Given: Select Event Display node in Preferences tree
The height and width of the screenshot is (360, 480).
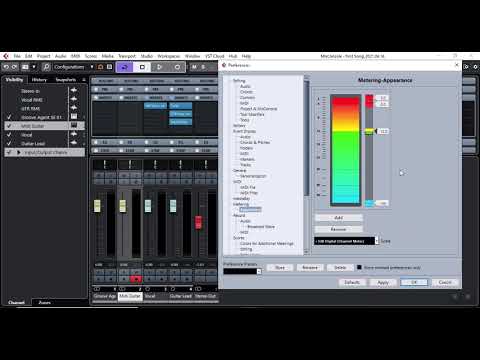Looking at the screenshot, I should [244, 131].
